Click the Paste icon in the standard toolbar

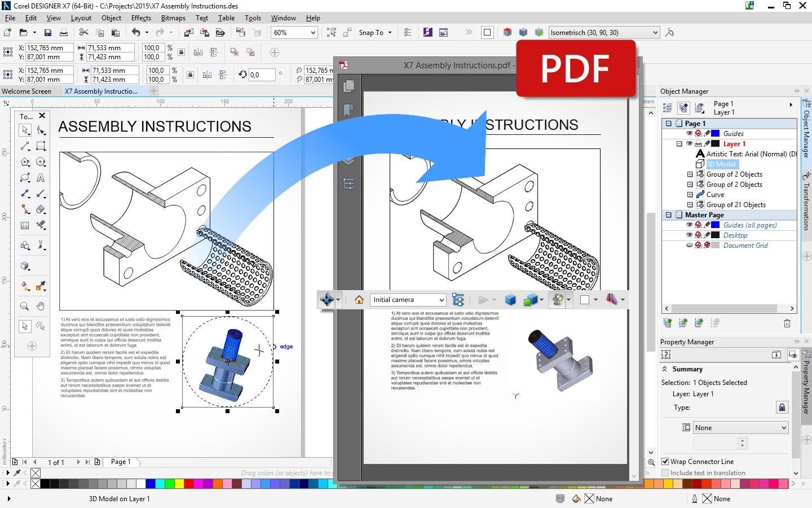coord(116,33)
